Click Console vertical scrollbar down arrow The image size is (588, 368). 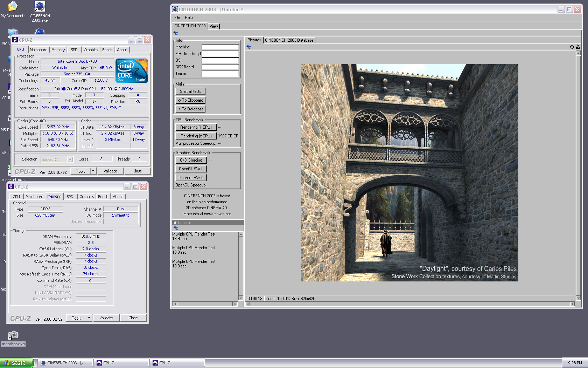(x=241, y=298)
